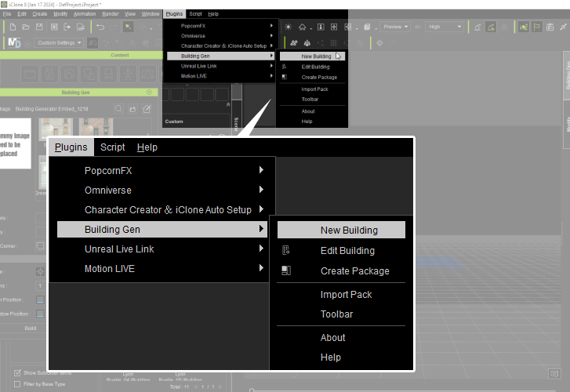Select the Custom tab
Viewport: 570px width, 392px height.
pyautogui.click(x=174, y=122)
